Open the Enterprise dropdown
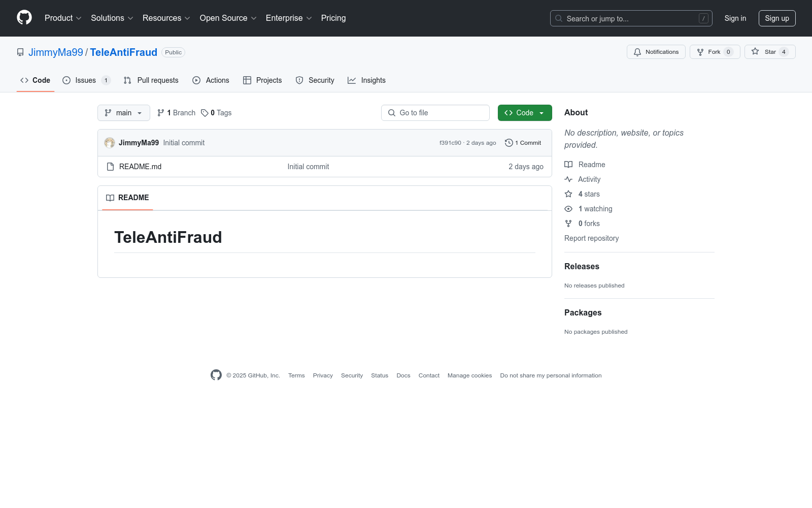The image size is (812, 508). tap(289, 18)
